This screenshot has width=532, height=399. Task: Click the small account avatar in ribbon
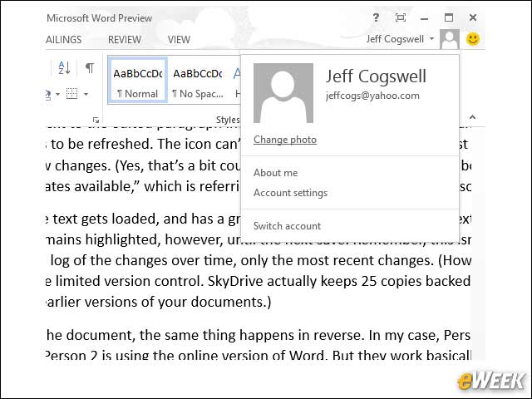pos(450,39)
